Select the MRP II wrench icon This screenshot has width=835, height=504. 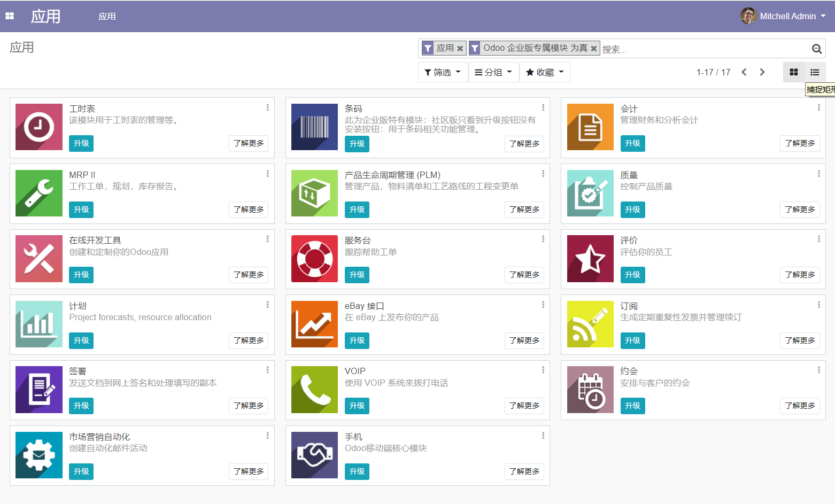[x=39, y=193]
